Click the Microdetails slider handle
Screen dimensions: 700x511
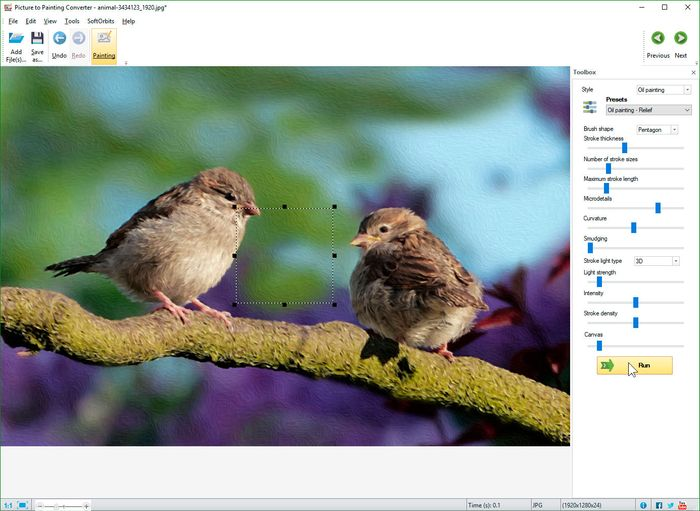pyautogui.click(x=658, y=208)
